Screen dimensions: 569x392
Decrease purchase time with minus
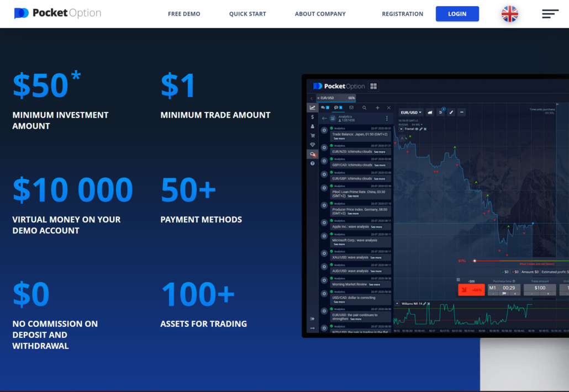tap(493, 294)
